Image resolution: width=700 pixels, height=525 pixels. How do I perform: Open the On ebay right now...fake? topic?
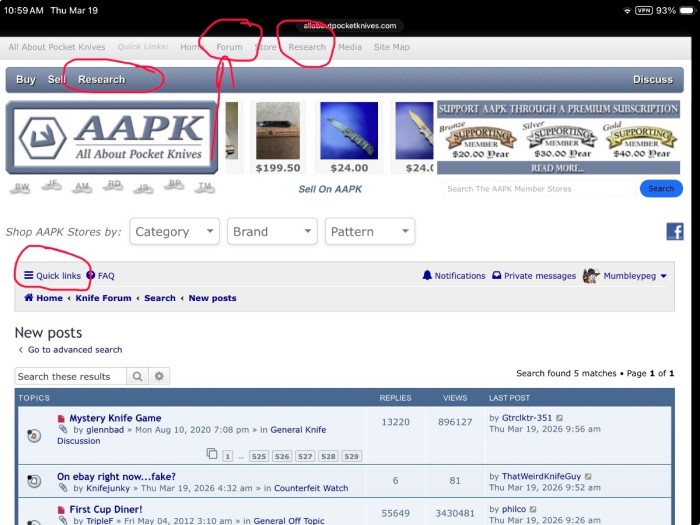tap(116, 476)
